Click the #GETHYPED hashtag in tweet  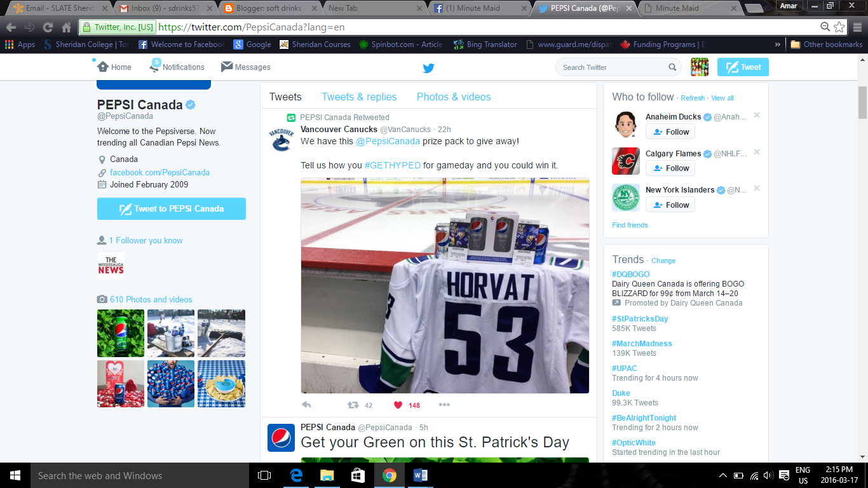coord(392,165)
